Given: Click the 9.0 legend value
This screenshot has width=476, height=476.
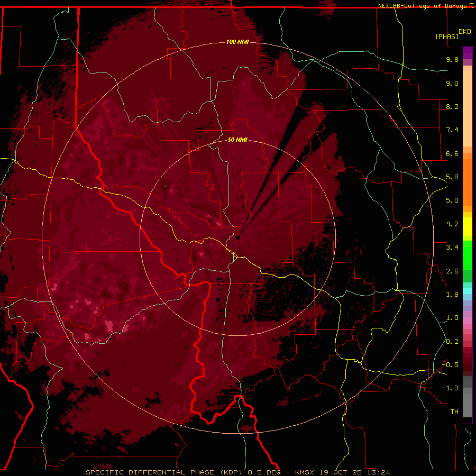Looking at the screenshot, I should pos(452,83).
